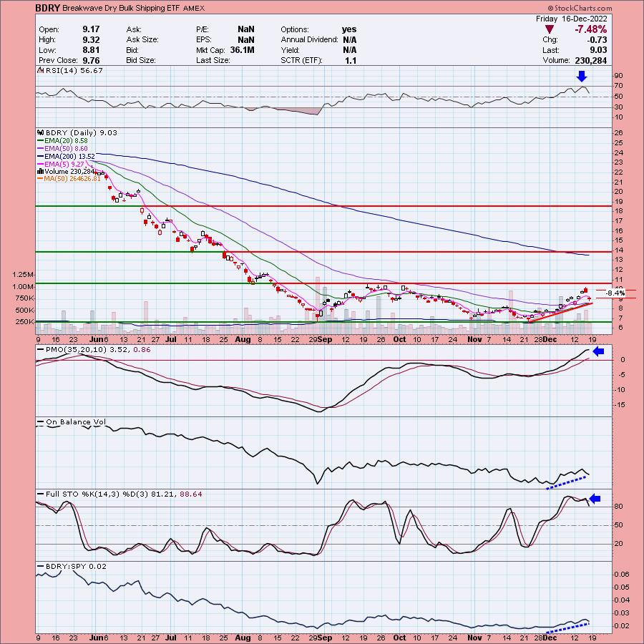This screenshot has height=644, width=644.
Task: Select the Low price 8.81
Action: coord(91,50)
